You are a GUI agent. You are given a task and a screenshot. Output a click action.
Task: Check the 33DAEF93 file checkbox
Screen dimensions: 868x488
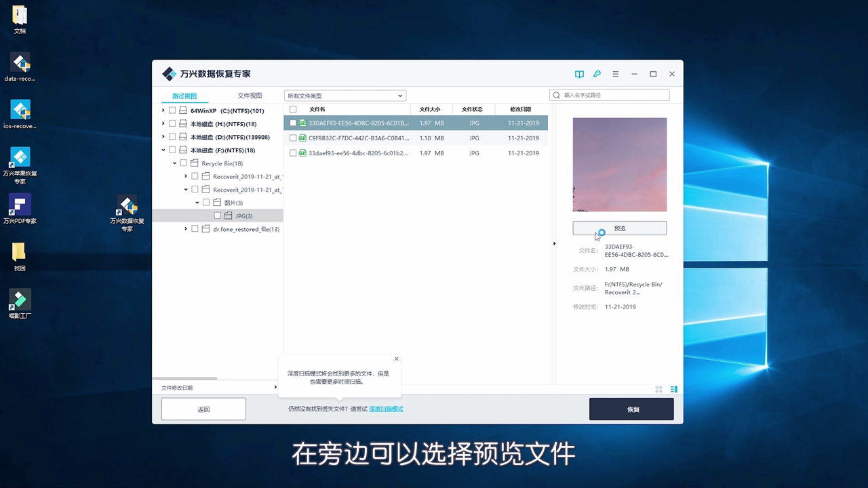[x=293, y=123]
